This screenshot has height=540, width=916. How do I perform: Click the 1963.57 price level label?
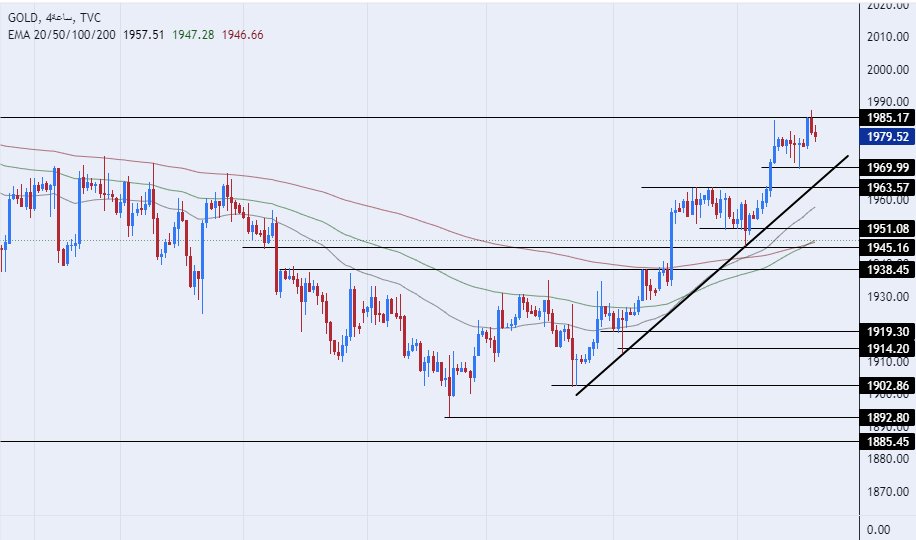[x=888, y=188]
